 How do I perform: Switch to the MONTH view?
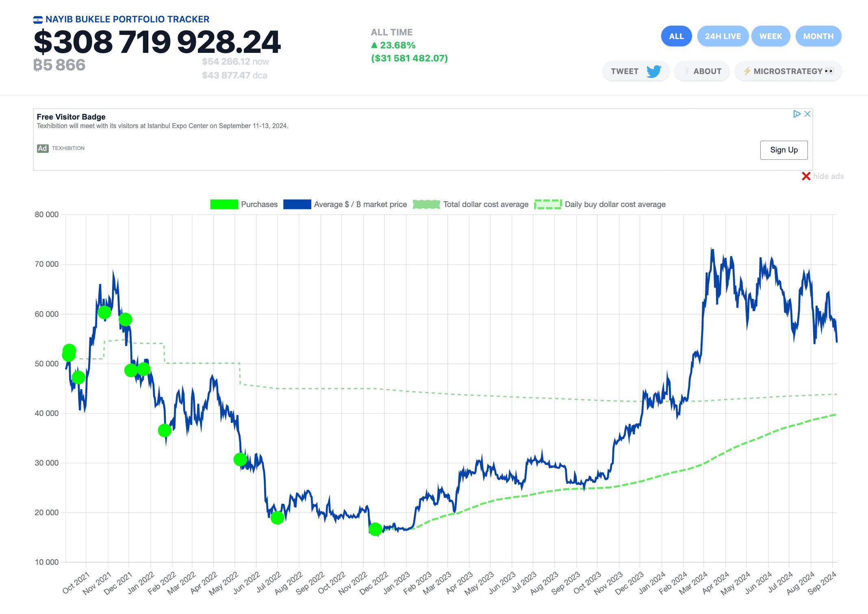point(818,36)
